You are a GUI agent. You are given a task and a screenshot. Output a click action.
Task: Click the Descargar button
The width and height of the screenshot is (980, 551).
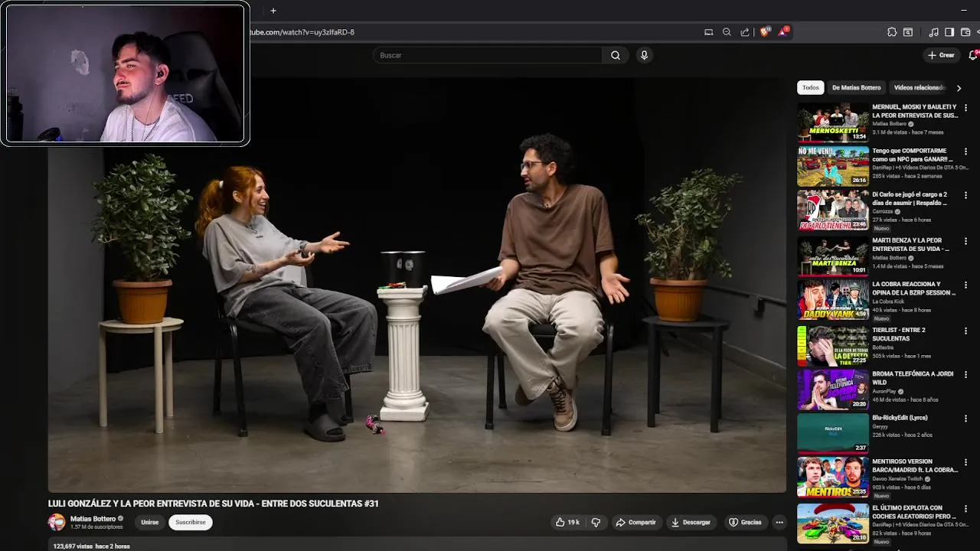point(691,522)
